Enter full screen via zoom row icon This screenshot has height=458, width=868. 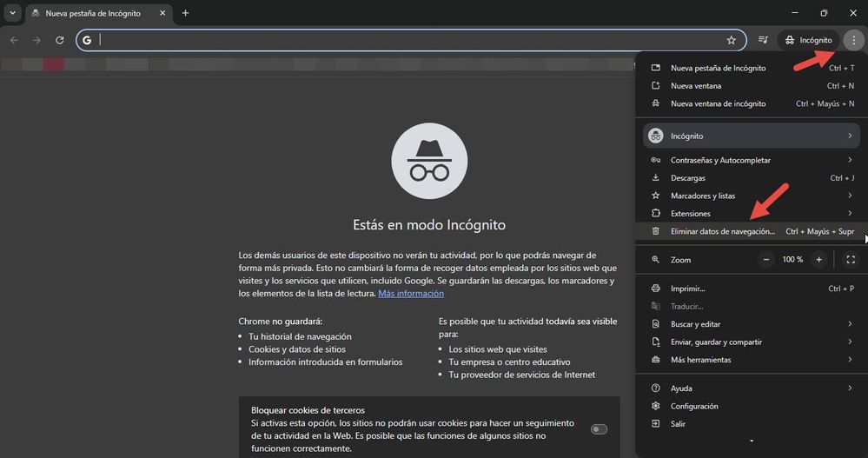click(x=851, y=259)
